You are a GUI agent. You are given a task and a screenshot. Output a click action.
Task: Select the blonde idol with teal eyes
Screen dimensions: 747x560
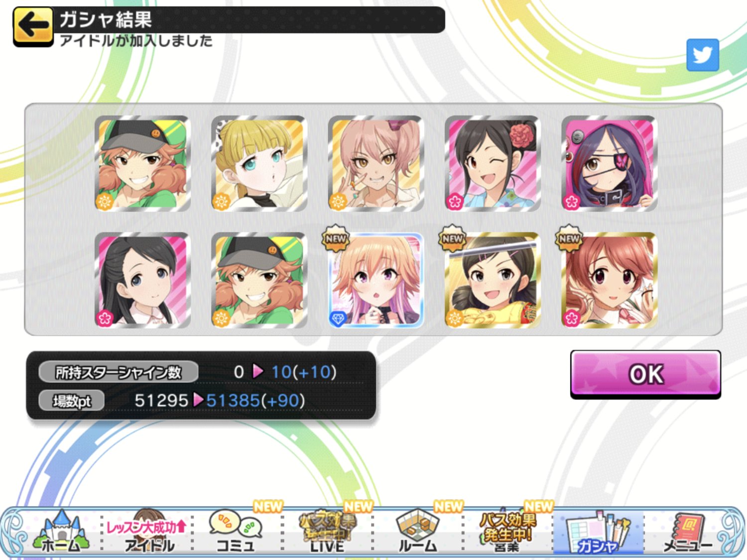tap(259, 163)
